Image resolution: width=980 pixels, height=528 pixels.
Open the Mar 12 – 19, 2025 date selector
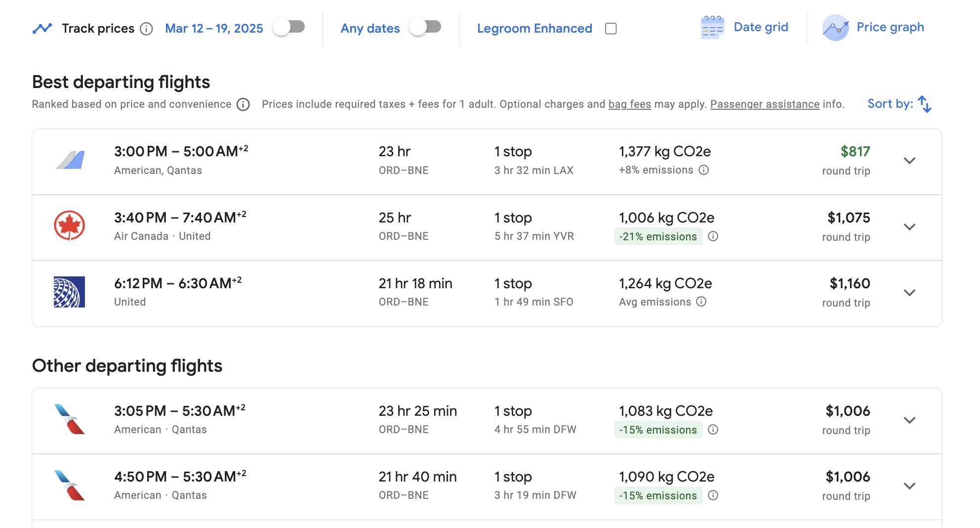click(214, 28)
